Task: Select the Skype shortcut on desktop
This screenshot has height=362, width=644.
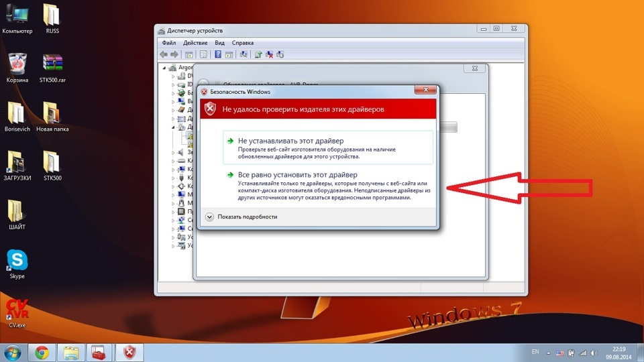Action: [17, 263]
